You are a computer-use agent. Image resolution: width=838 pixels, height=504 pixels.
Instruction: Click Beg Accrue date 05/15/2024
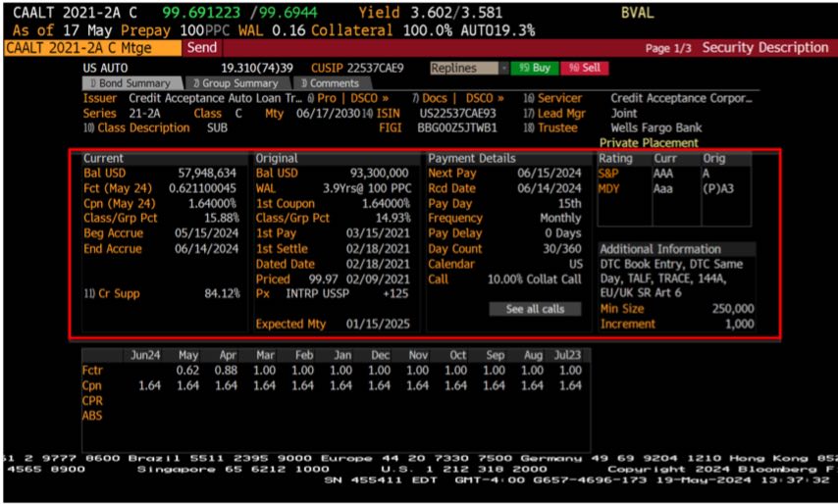pos(207,233)
